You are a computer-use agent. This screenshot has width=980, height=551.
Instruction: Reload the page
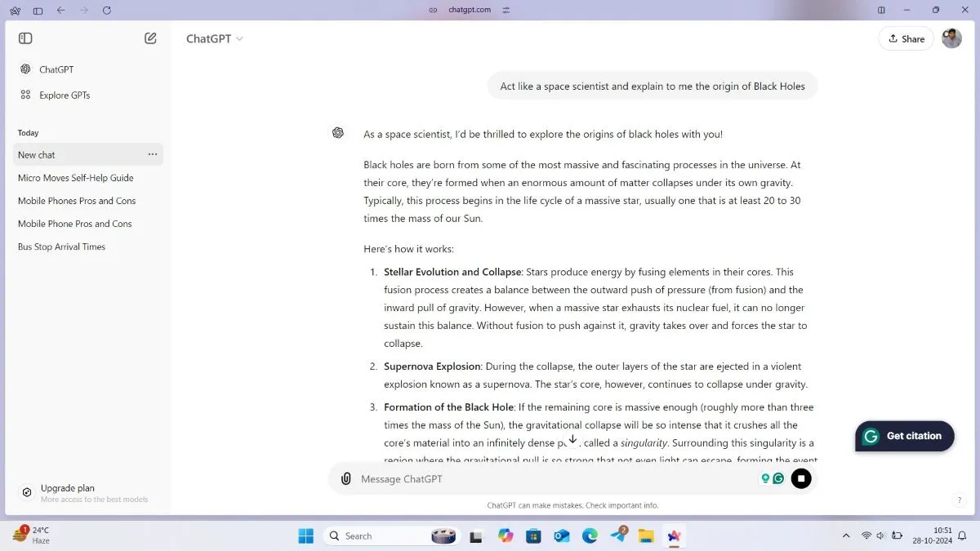(x=107, y=10)
